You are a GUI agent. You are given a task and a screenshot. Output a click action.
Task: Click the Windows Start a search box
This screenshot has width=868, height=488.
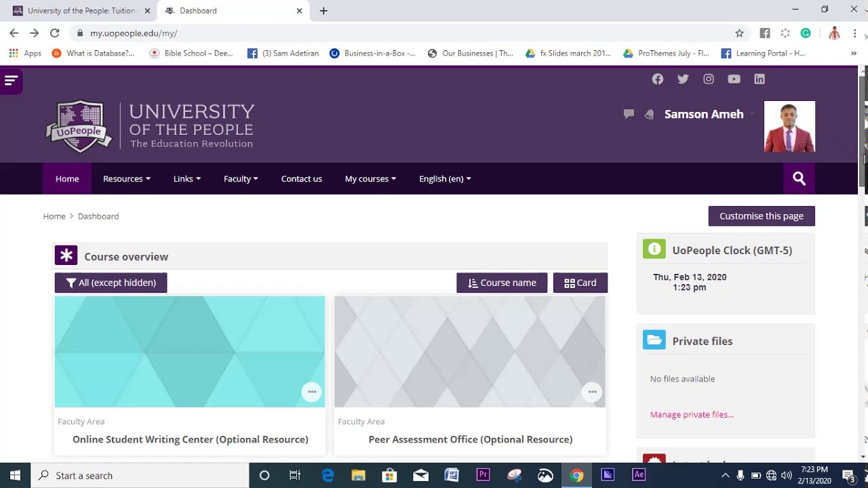[x=140, y=475]
